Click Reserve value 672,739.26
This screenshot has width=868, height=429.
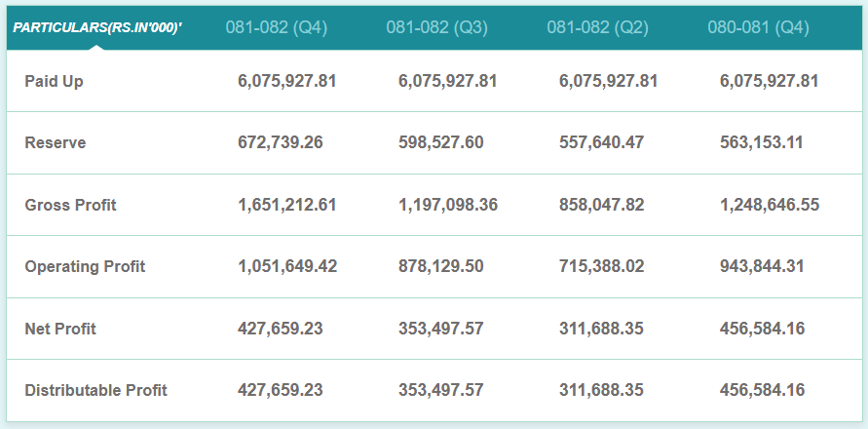coord(281,142)
